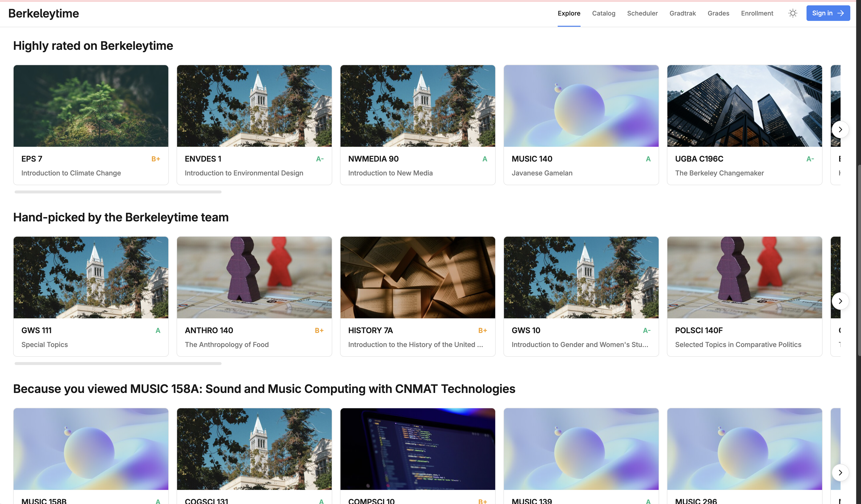Image resolution: width=861 pixels, height=504 pixels.
Task: Open the EPS 7 course thumbnail
Action: (x=91, y=106)
